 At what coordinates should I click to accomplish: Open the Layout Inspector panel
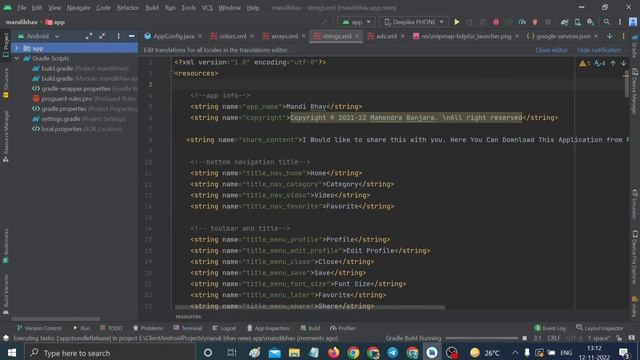pyautogui.click(x=600, y=328)
